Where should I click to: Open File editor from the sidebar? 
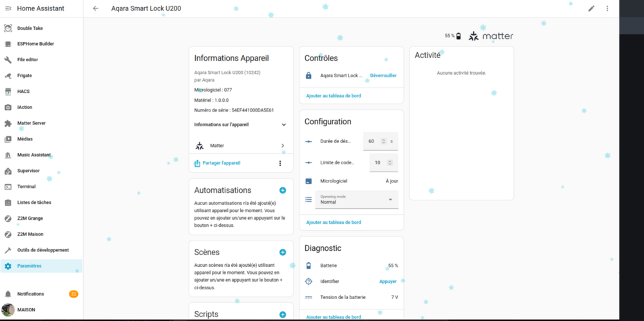[x=41, y=59]
